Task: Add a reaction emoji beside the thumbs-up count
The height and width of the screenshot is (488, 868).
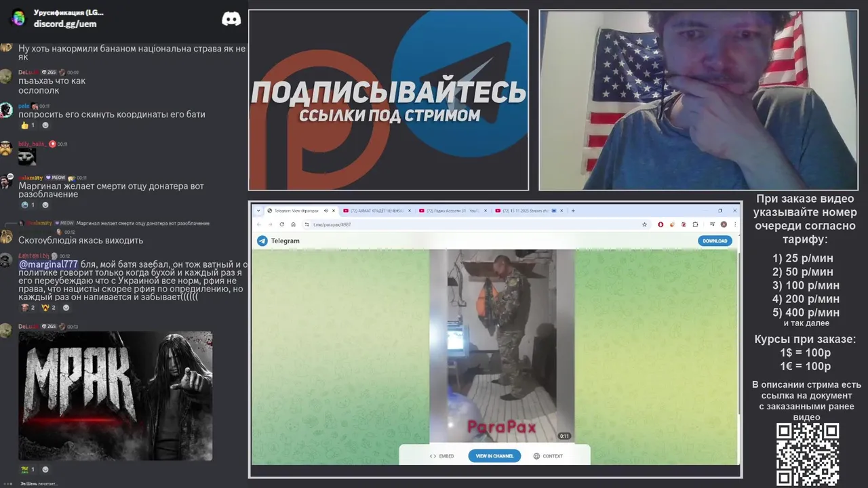Action: 45,125
